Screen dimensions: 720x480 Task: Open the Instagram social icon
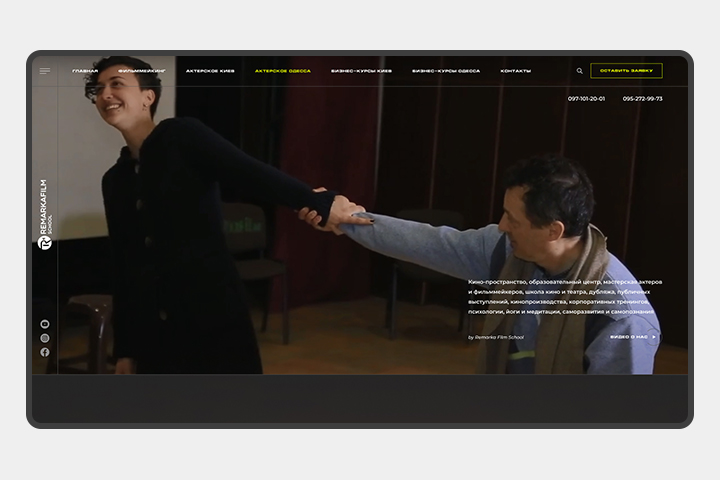point(45,338)
